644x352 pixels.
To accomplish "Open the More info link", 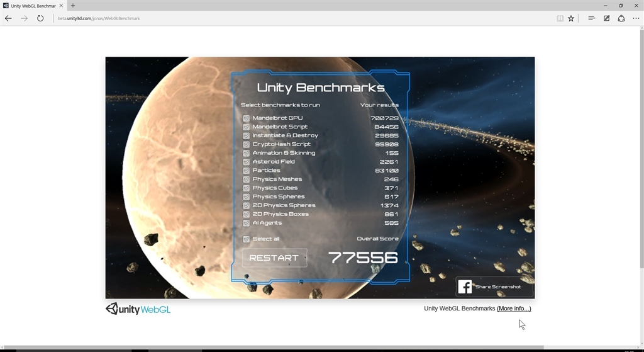I will 514,309.
